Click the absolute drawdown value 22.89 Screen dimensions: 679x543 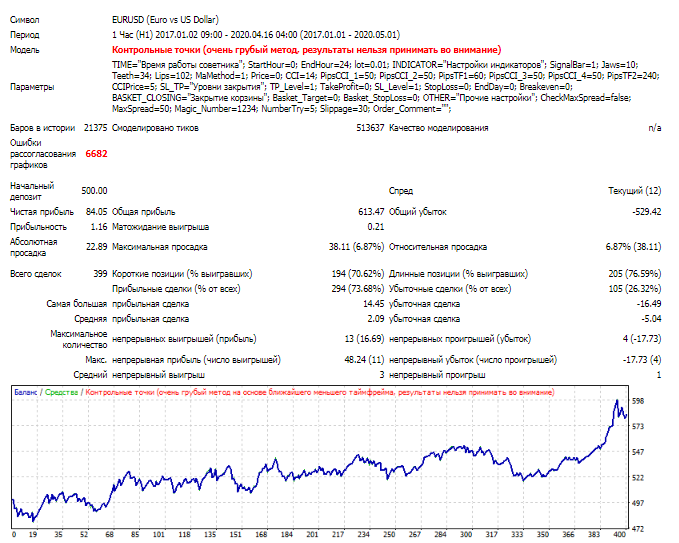tap(96, 247)
